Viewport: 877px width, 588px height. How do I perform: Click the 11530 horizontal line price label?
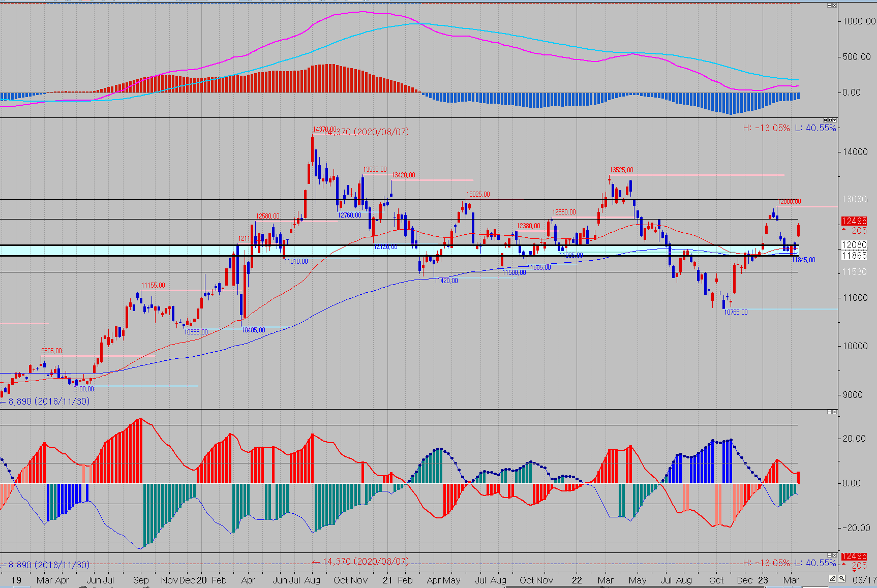854,272
